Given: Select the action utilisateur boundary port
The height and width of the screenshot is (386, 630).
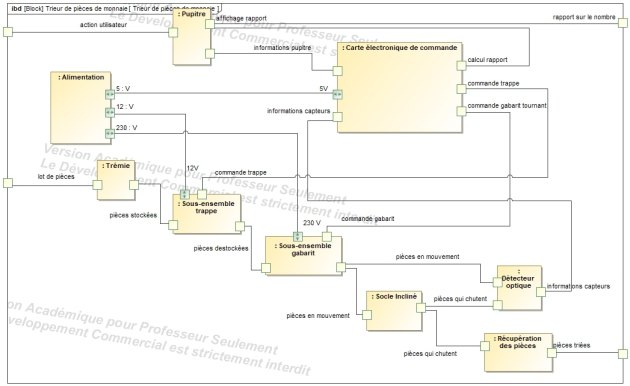Looking at the screenshot, I should pyautogui.click(x=8, y=32).
